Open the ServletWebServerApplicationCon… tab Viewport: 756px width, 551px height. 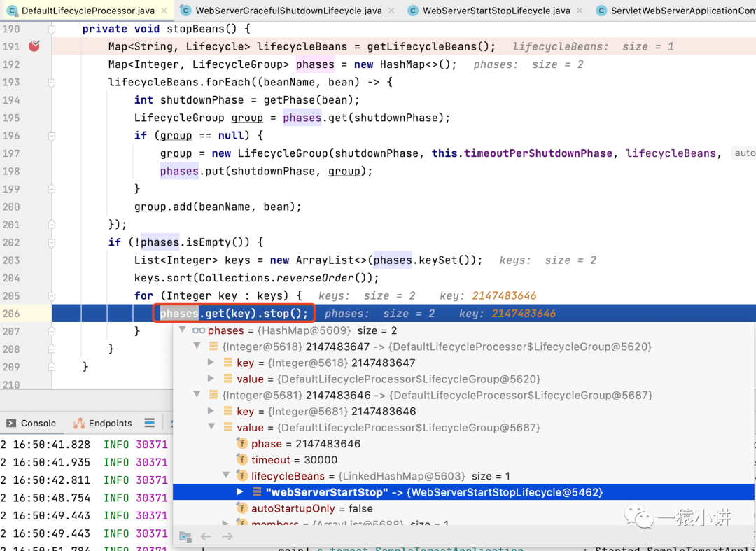(676, 11)
